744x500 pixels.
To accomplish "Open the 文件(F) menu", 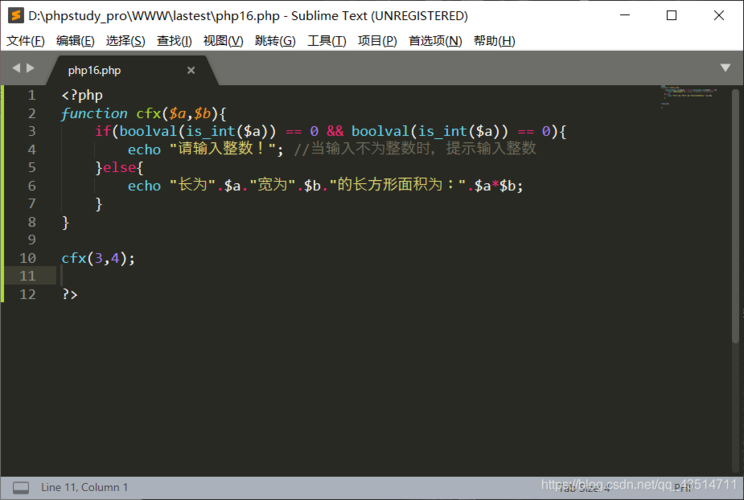I will (26, 41).
